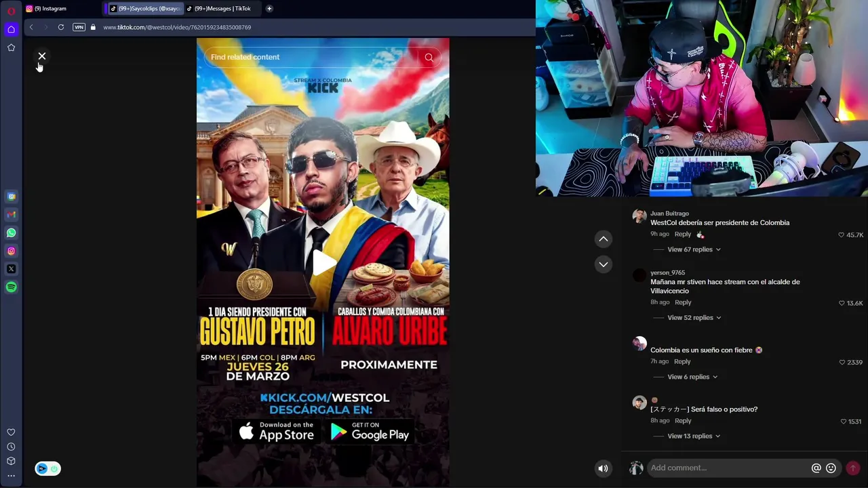Viewport: 868px width, 488px height.
Task: Open the extensions cube icon
Action: pyautogui.click(x=11, y=461)
